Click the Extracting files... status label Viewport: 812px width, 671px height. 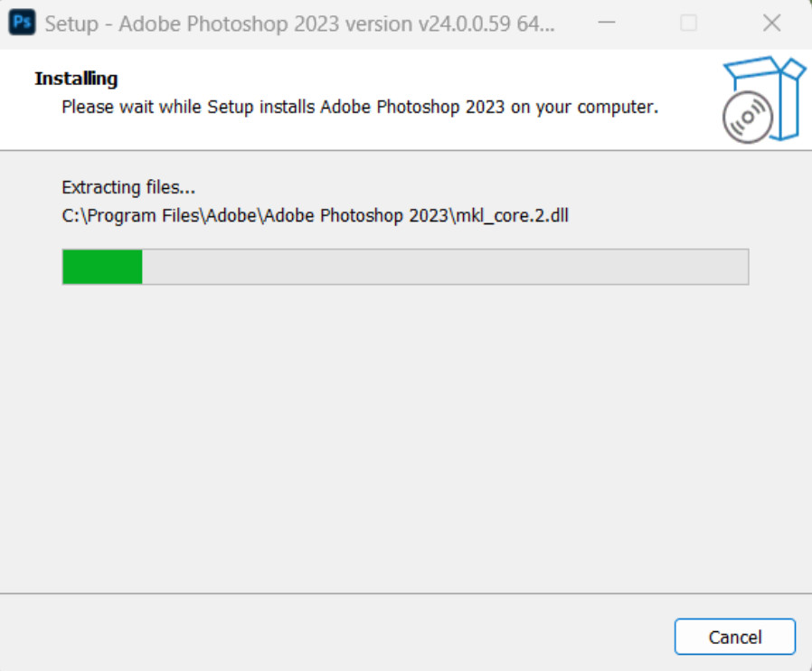point(128,187)
